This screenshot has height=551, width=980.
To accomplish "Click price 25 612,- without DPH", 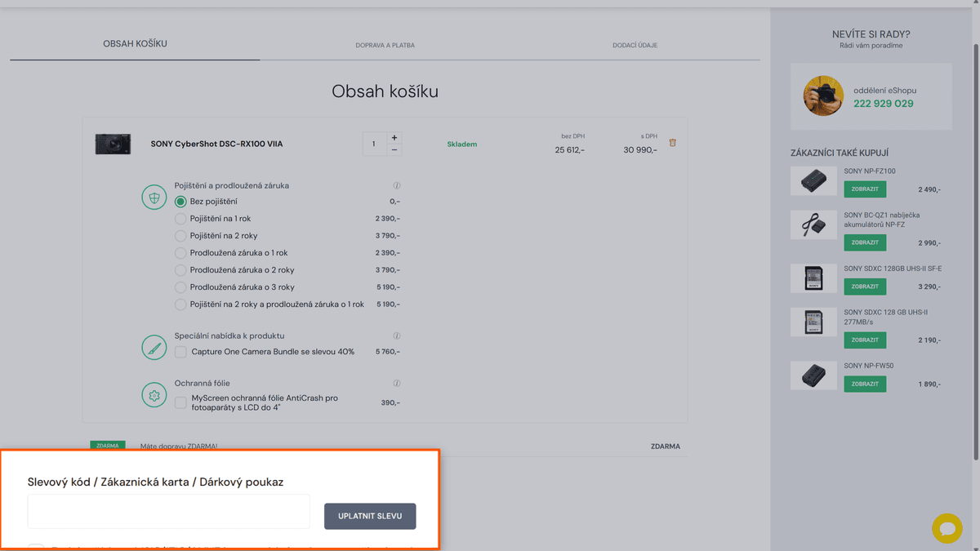I will coord(570,150).
